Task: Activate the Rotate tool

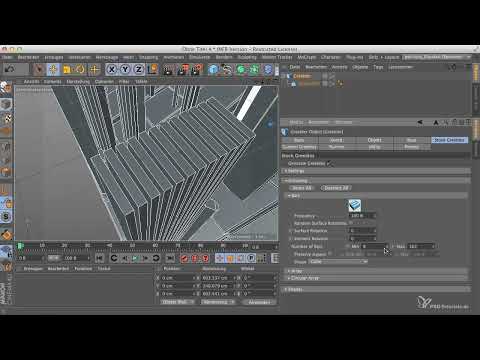Action: 80,69
